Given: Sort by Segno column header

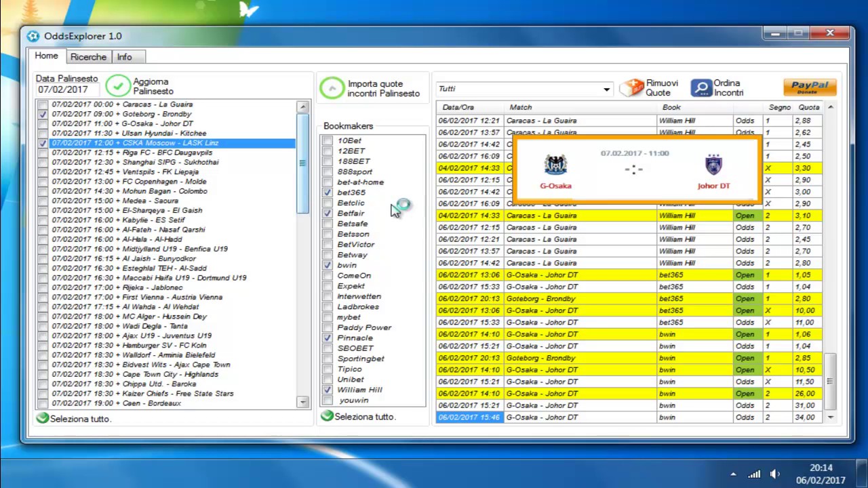Looking at the screenshot, I should (x=778, y=107).
